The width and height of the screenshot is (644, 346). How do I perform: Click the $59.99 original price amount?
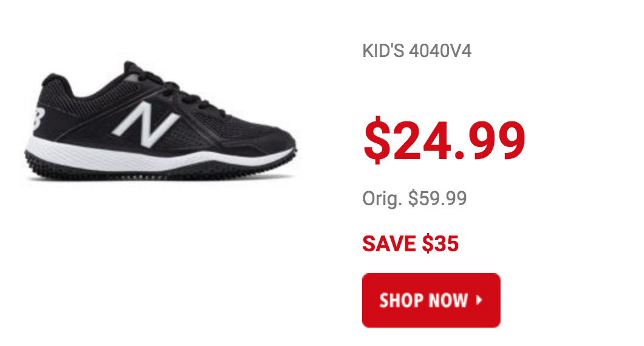pos(437,198)
